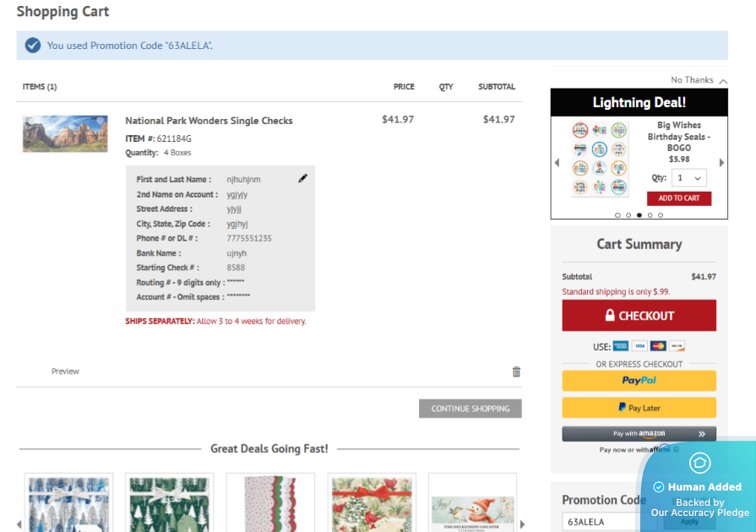Choose PayPal Pay Later option
Image resolution: width=756 pixels, height=532 pixels.
pyautogui.click(x=639, y=408)
